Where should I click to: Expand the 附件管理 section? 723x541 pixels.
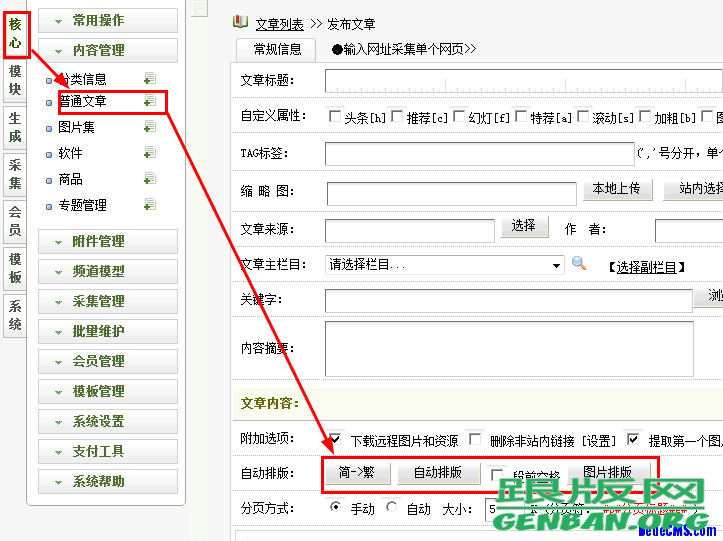pos(107,241)
